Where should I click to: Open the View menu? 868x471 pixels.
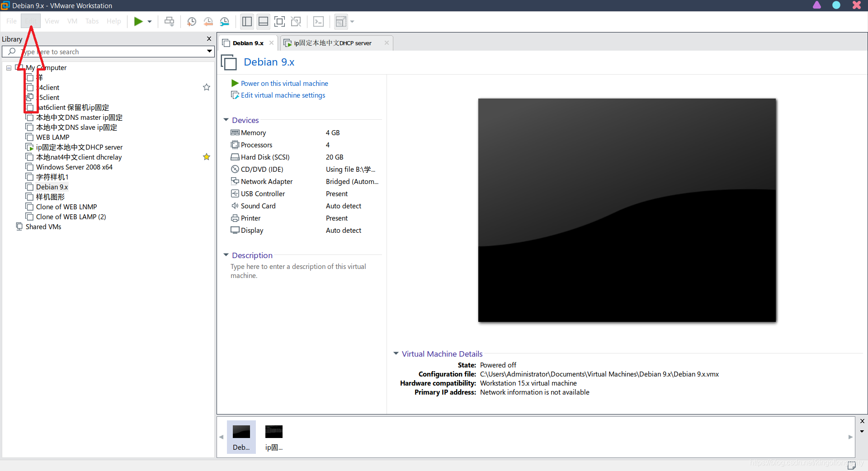[52, 21]
